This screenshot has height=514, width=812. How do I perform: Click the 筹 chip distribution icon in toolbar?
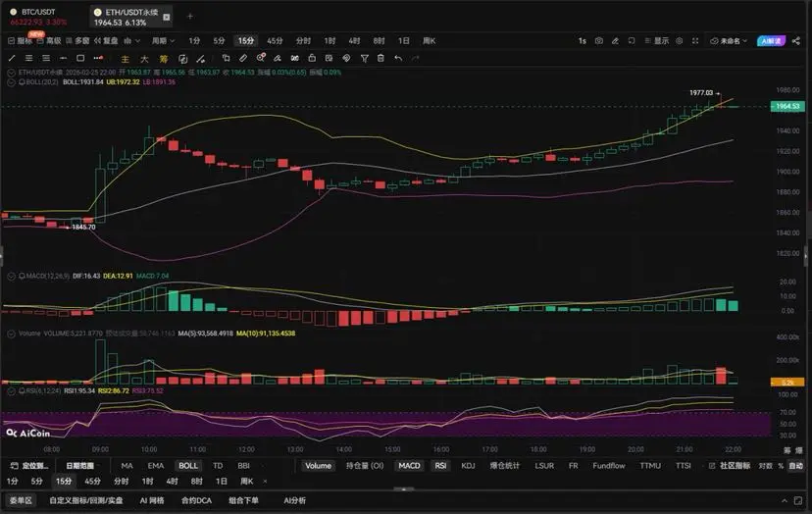[x=164, y=59]
